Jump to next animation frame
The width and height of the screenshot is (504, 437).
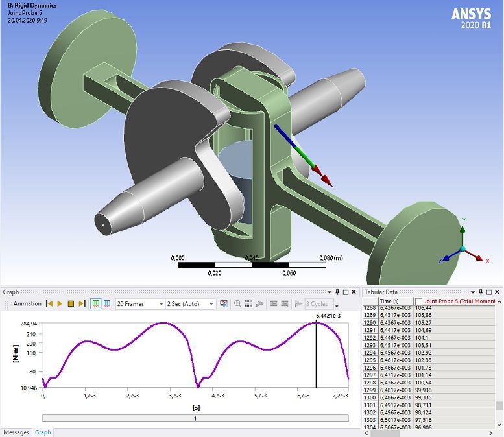click(x=82, y=303)
